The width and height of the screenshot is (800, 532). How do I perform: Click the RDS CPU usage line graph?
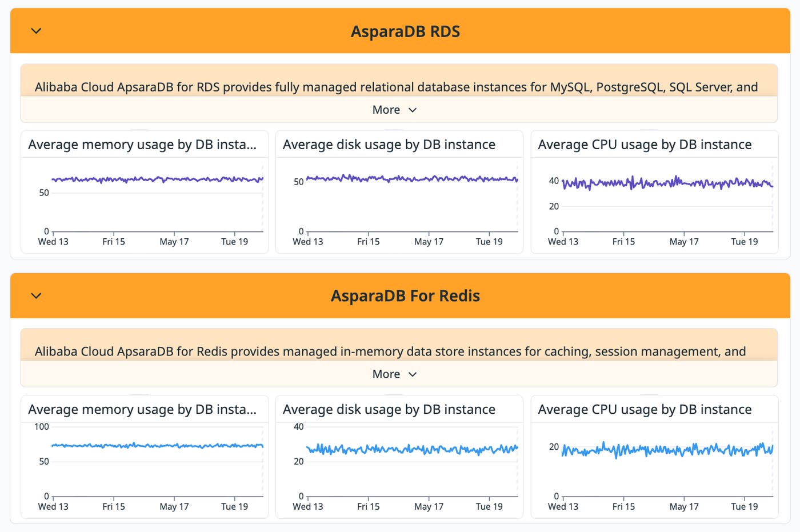(x=667, y=183)
